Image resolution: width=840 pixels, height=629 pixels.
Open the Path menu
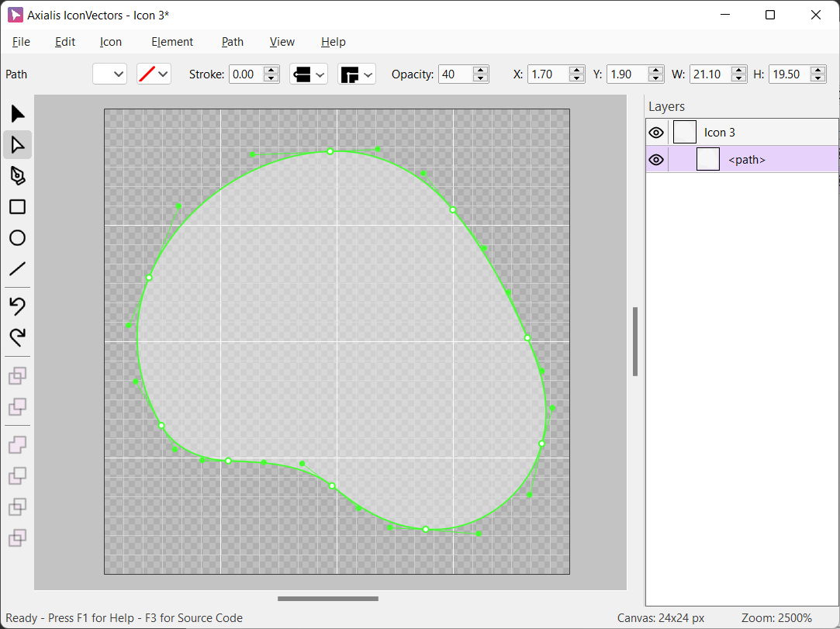coord(233,42)
